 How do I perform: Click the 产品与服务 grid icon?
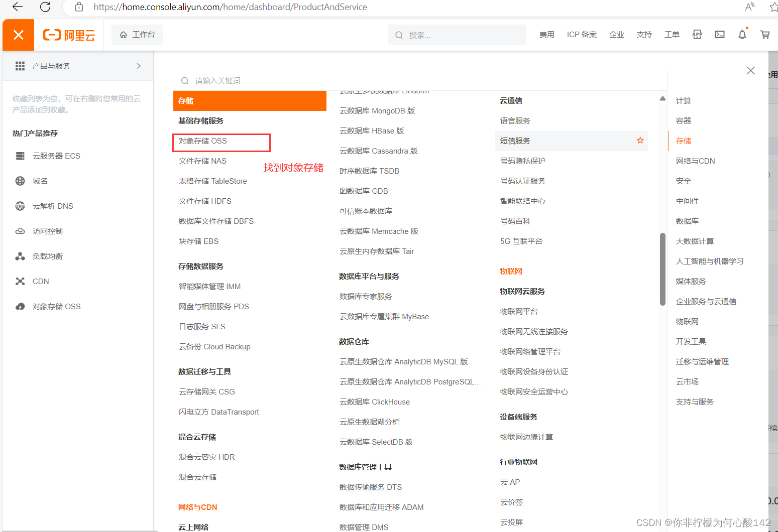(20, 66)
